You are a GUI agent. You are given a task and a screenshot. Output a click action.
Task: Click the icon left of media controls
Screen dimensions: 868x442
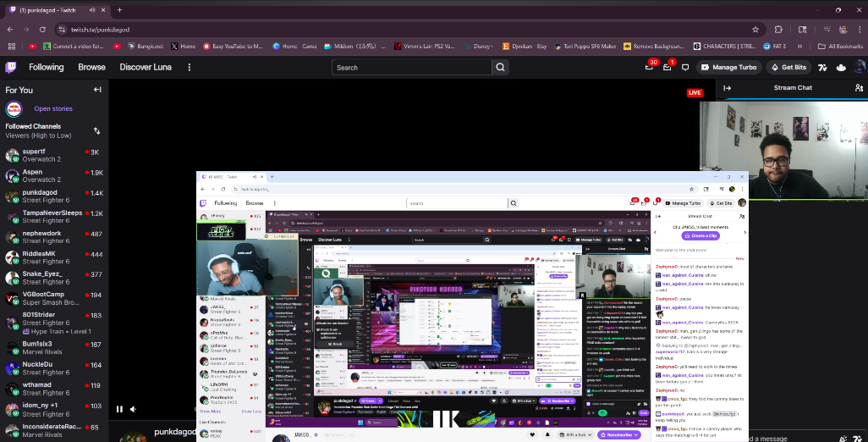click(x=802, y=30)
